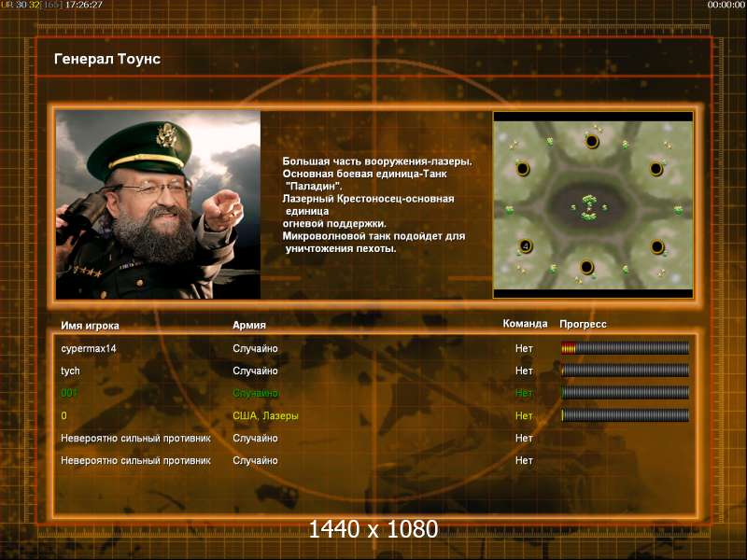Click the map preview thumbnail

tap(593, 204)
